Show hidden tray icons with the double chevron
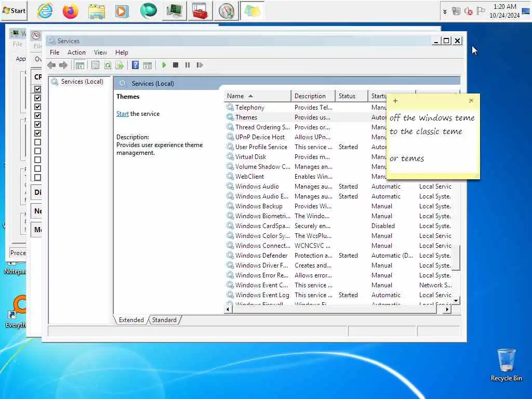 pyautogui.click(x=445, y=12)
